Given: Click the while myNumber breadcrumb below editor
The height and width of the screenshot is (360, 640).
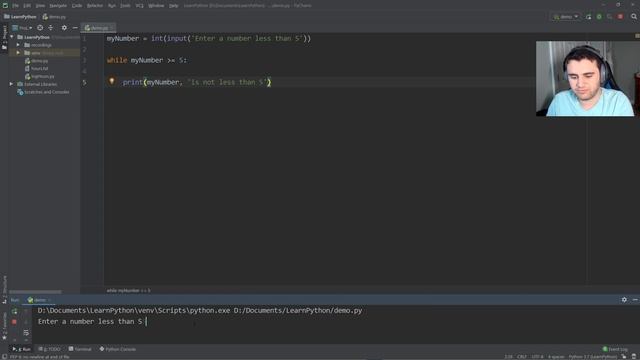Looking at the screenshot, I should [128, 291].
